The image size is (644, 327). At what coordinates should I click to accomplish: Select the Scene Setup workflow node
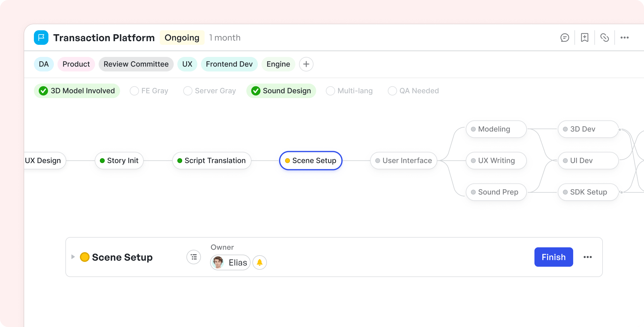pyautogui.click(x=311, y=160)
